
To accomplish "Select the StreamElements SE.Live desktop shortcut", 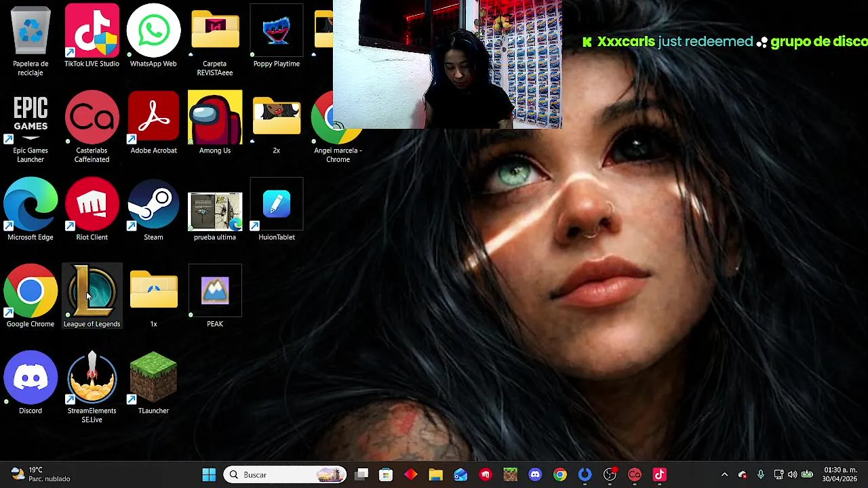I will 92,388.
